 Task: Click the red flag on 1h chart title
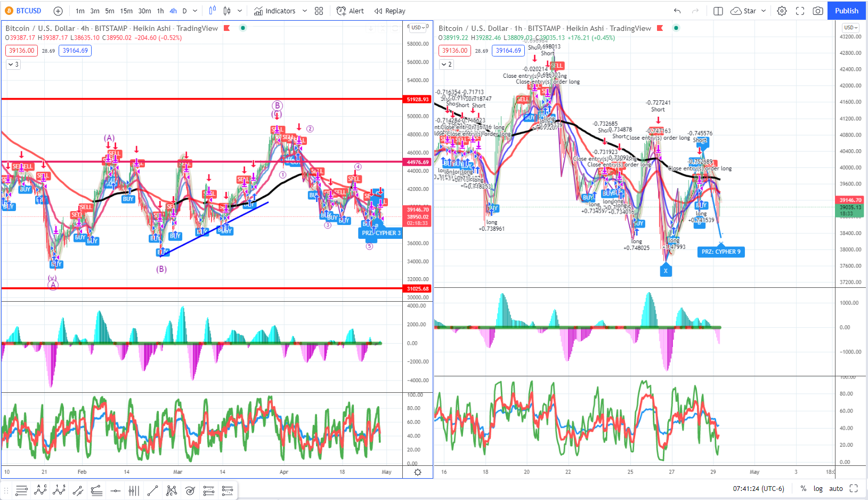click(x=660, y=28)
